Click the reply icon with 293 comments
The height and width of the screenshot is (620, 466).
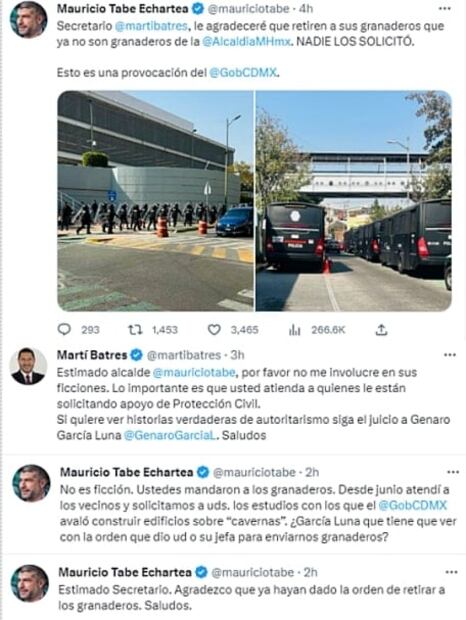click(x=64, y=329)
